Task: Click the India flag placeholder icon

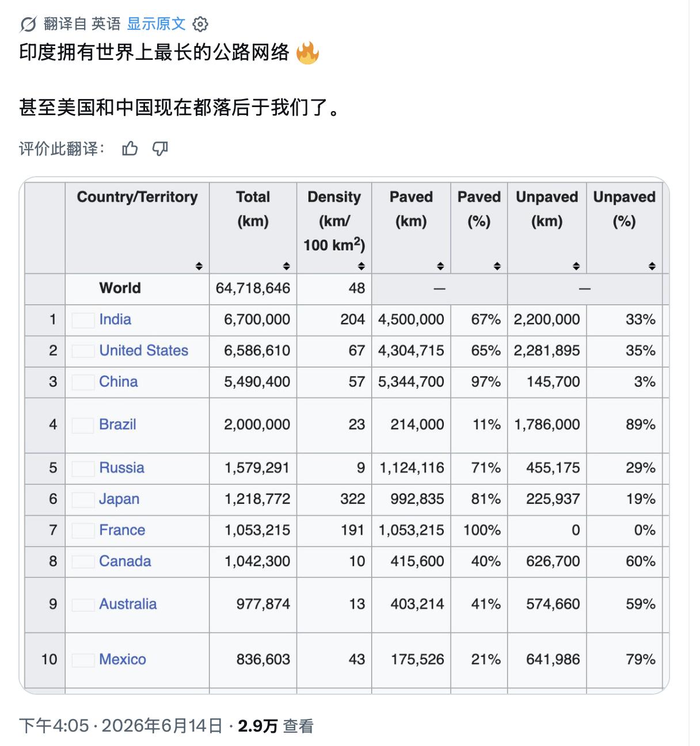Action: pos(83,320)
